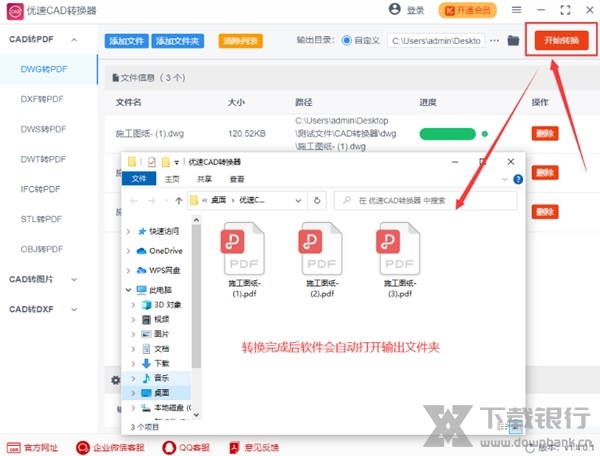Click the 官方网址 link
This screenshot has height=456, width=600.
tap(33, 447)
